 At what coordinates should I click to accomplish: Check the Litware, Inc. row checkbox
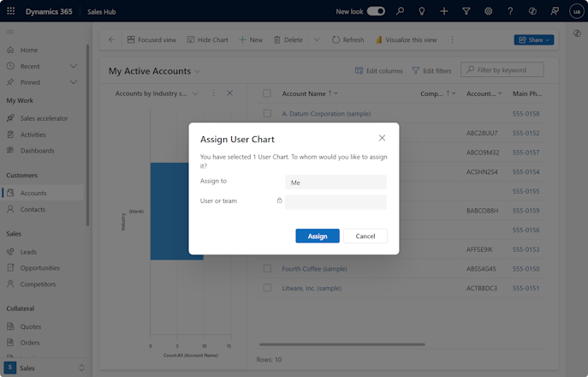point(267,288)
